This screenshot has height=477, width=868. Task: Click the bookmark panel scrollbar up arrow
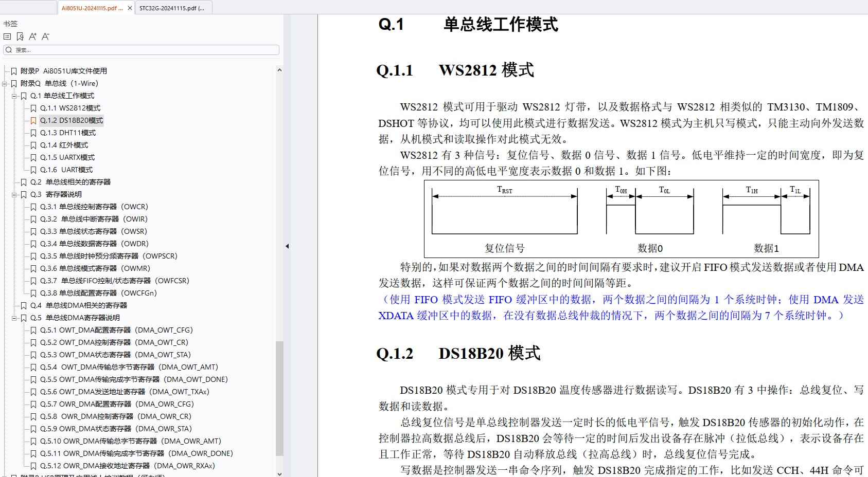tap(279, 70)
